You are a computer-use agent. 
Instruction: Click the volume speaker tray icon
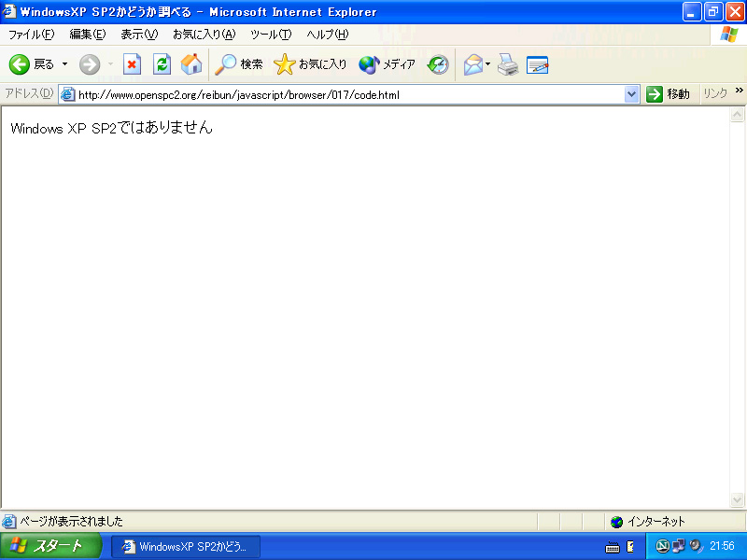pyautogui.click(x=695, y=546)
